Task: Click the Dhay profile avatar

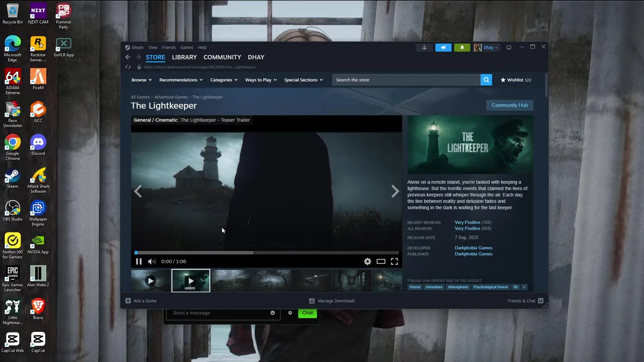Action: 477,48
